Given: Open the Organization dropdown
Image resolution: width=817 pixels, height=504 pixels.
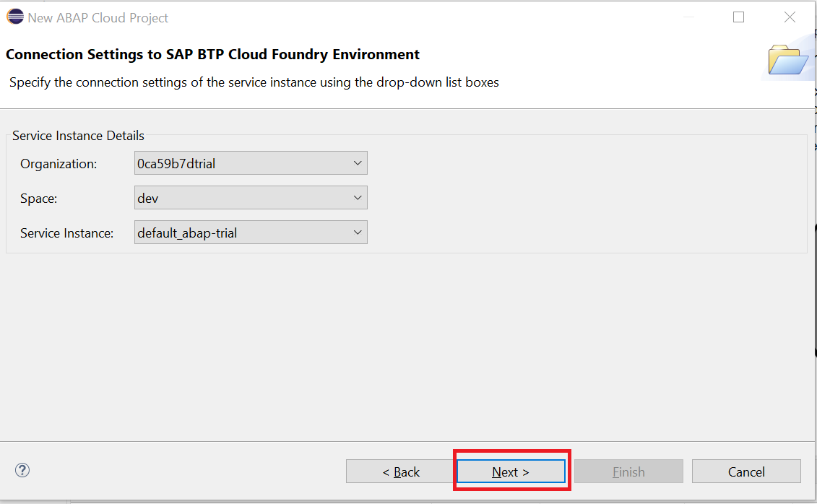Looking at the screenshot, I should pos(358,162).
